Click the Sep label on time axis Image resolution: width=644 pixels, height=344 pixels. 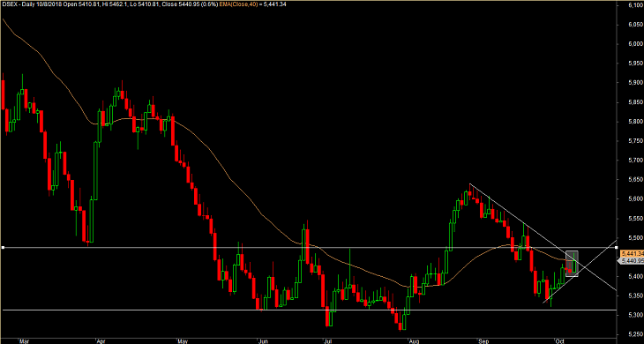click(483, 340)
